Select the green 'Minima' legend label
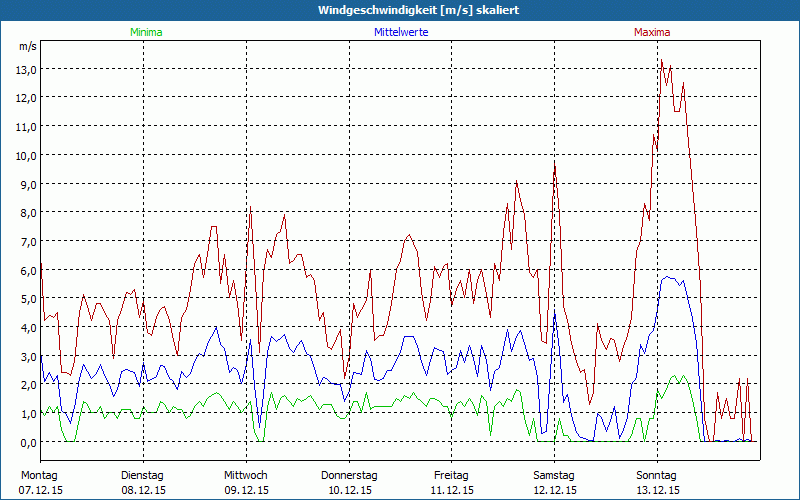800x500 pixels. click(x=146, y=32)
